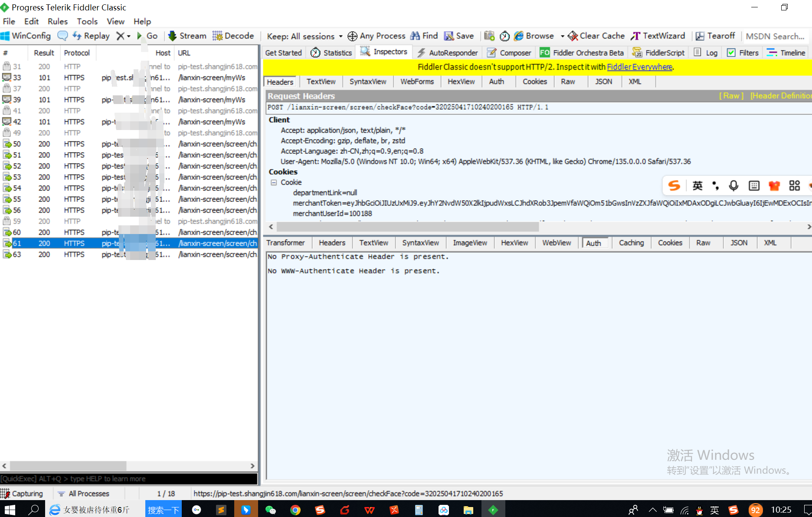
Task: Open the Rules menu
Action: point(58,21)
